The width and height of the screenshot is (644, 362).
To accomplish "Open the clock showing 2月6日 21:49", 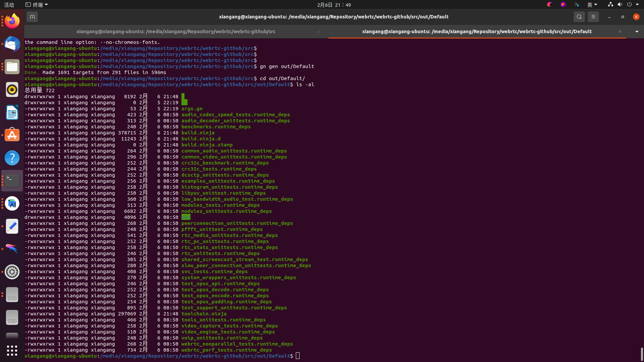I will pos(334,5).
